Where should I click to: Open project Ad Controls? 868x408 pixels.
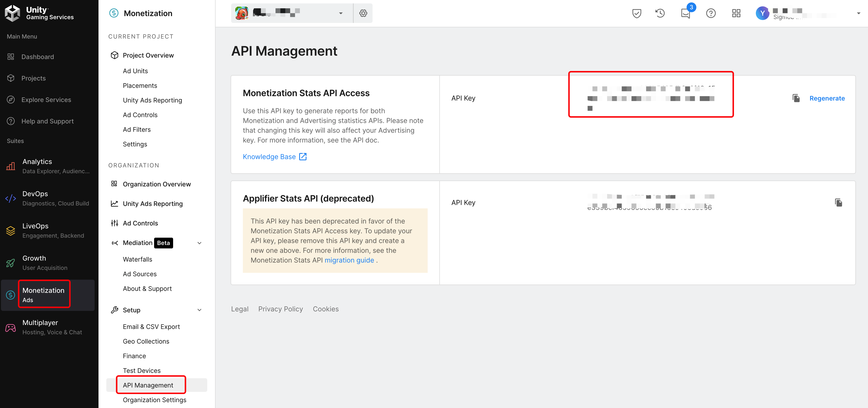(x=140, y=115)
